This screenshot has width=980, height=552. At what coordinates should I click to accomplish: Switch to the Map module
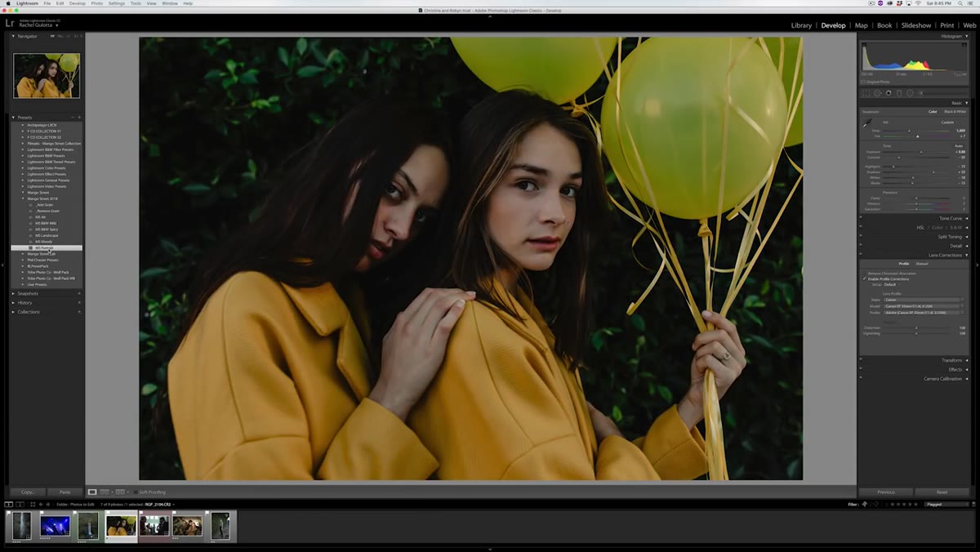pyautogui.click(x=862, y=25)
